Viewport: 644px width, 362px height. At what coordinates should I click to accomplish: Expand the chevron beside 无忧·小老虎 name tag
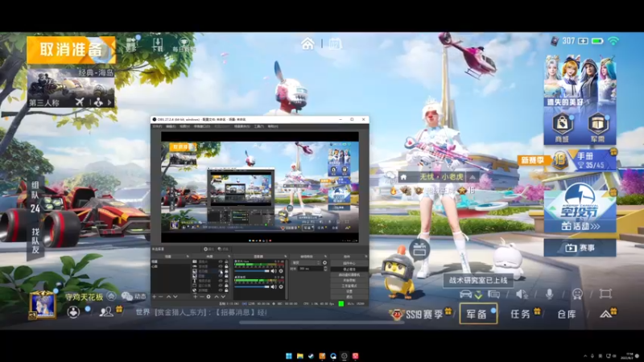473,177
